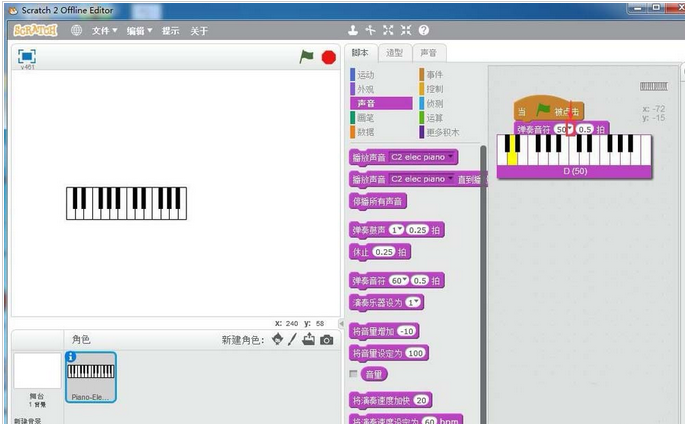Click 0.5 beats field in palette note block

tap(420, 280)
